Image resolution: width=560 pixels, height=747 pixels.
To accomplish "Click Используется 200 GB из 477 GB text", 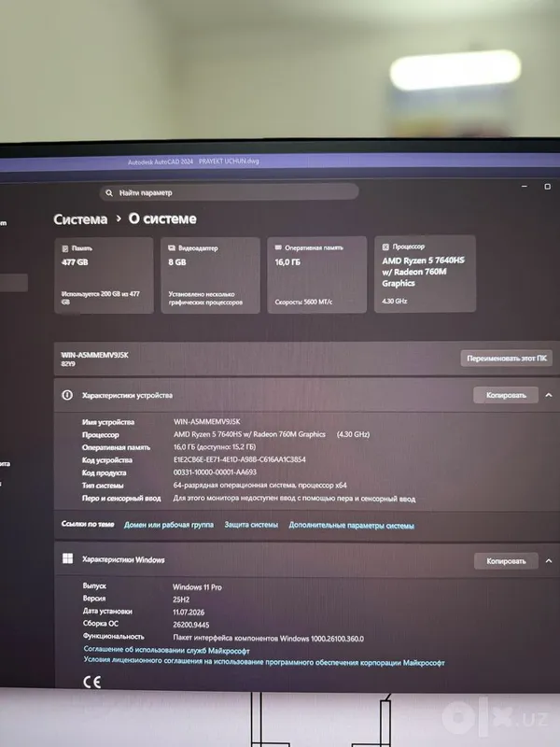I will point(101,298).
